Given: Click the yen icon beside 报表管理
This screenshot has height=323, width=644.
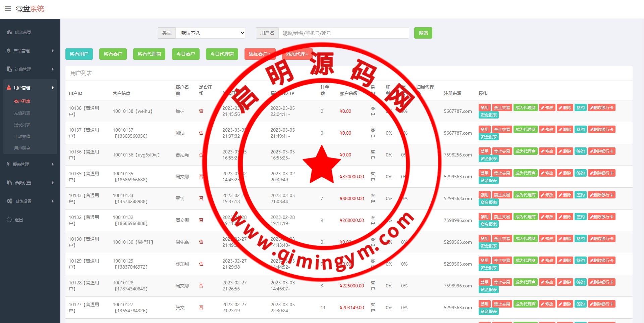Looking at the screenshot, I should (x=8, y=164).
